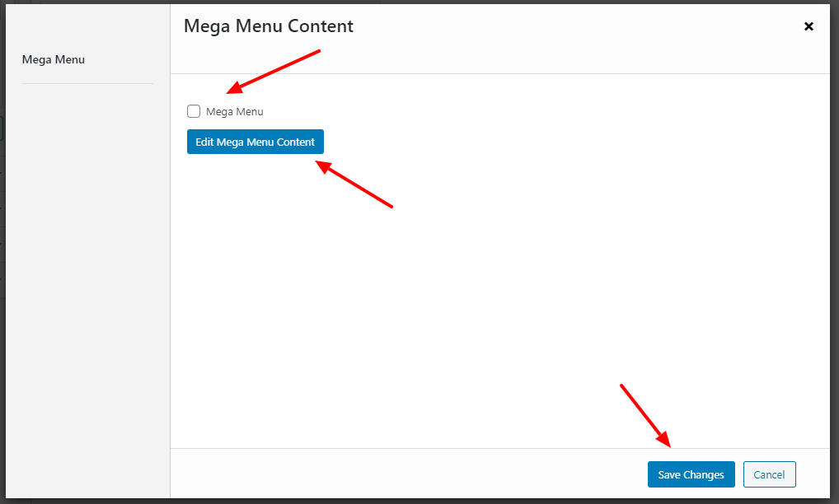The image size is (839, 504).
Task: Dismiss the modal using the X icon
Action: [x=809, y=26]
